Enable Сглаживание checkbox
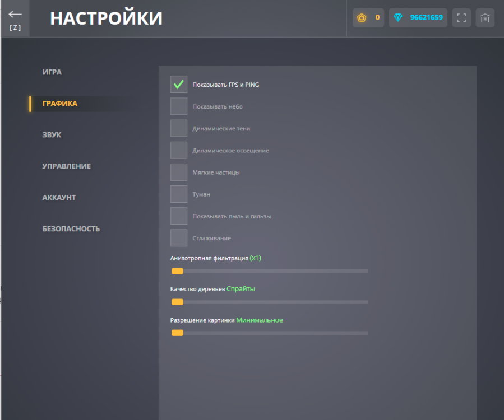 point(179,238)
